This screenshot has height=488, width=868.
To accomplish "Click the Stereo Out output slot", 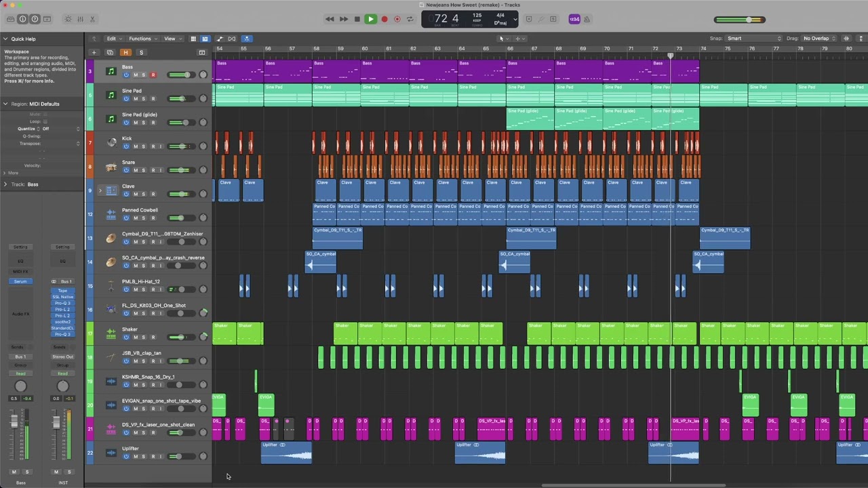I will [62, 357].
